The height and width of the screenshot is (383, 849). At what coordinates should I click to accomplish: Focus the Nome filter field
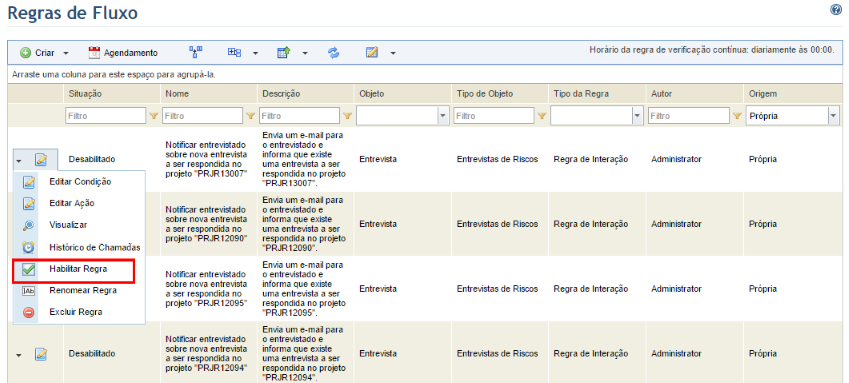pyautogui.click(x=203, y=115)
